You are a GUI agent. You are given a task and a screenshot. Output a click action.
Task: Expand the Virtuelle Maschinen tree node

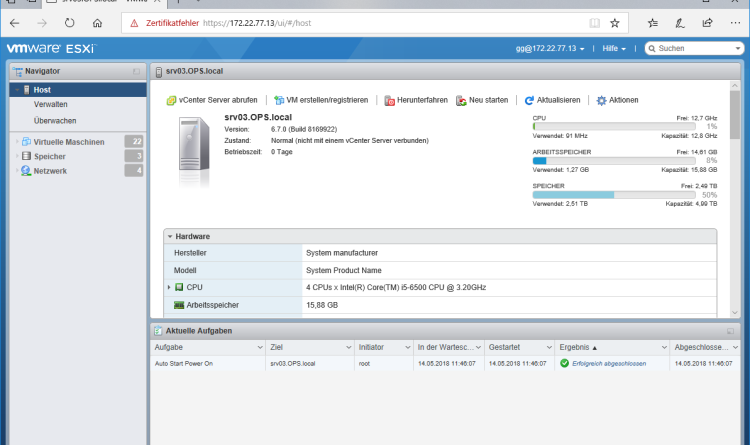click(16, 142)
